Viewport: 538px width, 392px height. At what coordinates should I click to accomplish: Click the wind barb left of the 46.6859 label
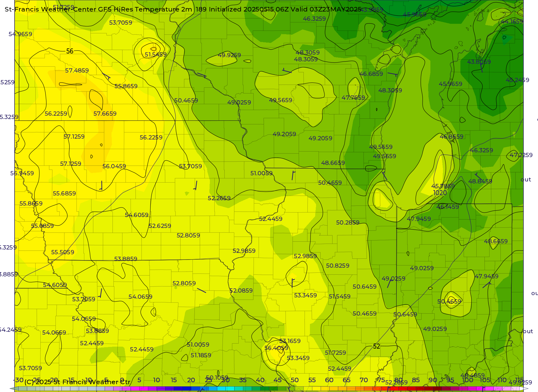[287, 71]
